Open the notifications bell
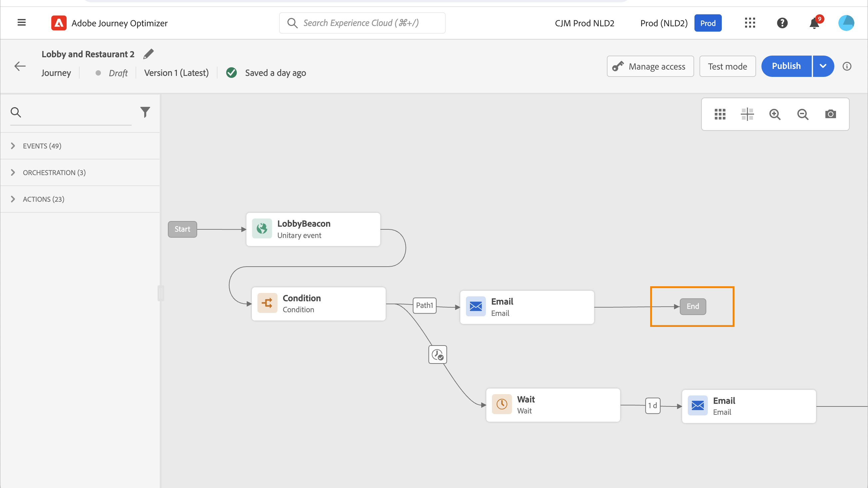This screenshot has height=488, width=868. [x=814, y=23]
